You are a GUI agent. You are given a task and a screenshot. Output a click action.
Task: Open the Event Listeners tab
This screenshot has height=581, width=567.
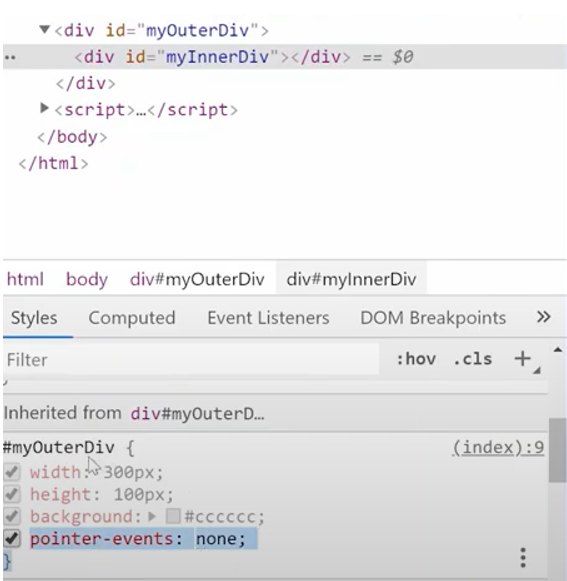(x=268, y=318)
